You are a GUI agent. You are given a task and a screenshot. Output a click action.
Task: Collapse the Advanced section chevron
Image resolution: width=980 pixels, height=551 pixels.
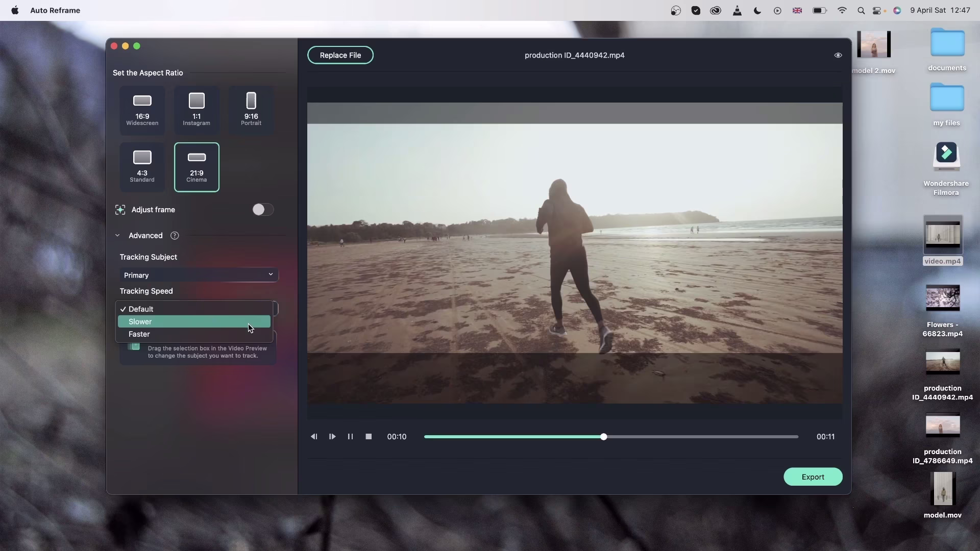click(x=117, y=236)
